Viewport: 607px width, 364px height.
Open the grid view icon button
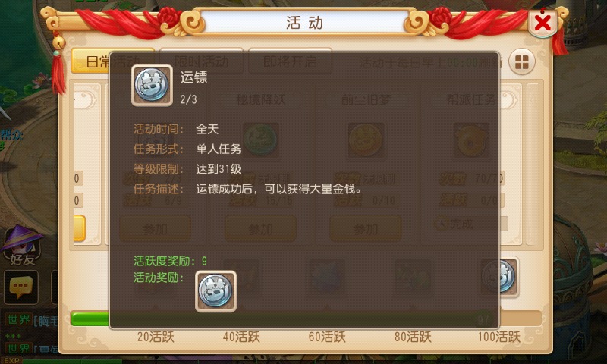point(521,62)
